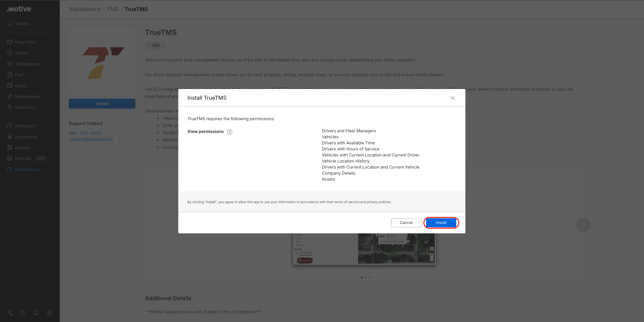Select the 'View permissions' label

(x=205, y=132)
